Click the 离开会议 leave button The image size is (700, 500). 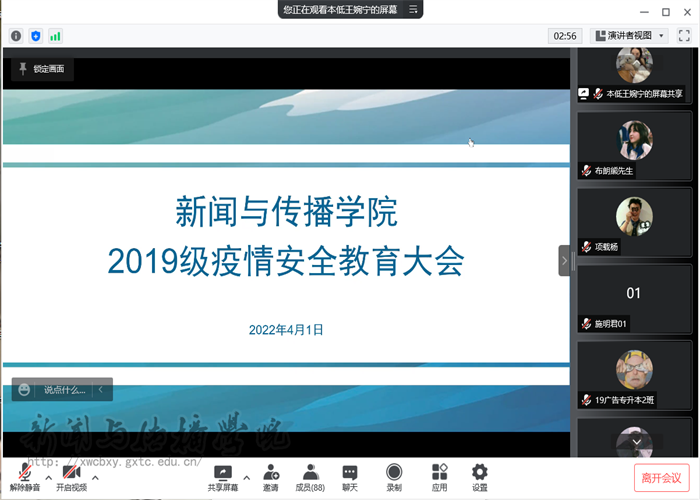coord(661,478)
